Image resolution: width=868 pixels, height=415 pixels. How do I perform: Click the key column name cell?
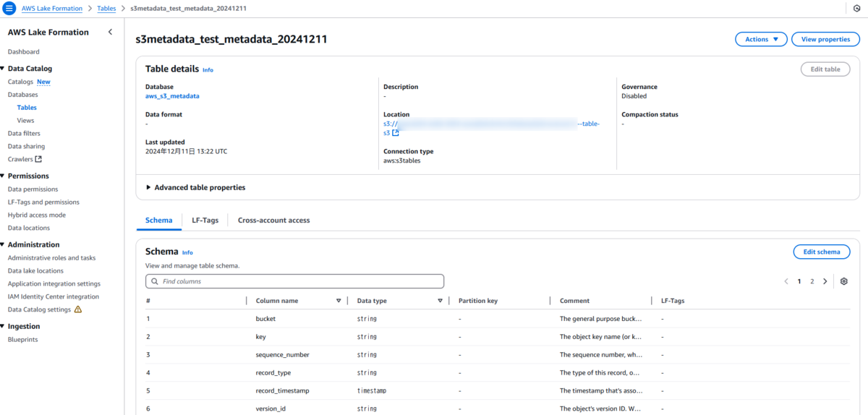click(x=261, y=336)
